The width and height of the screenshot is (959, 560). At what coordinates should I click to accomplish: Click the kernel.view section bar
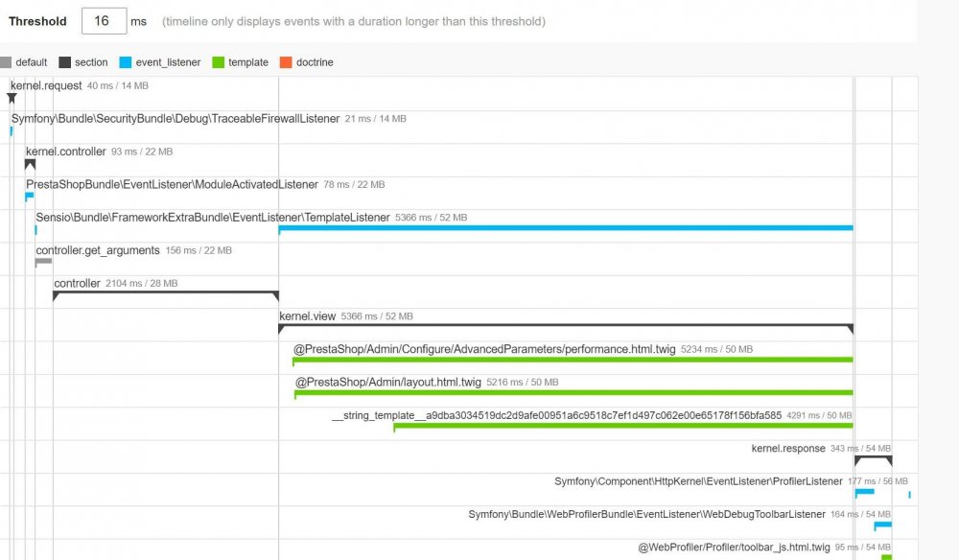566,329
